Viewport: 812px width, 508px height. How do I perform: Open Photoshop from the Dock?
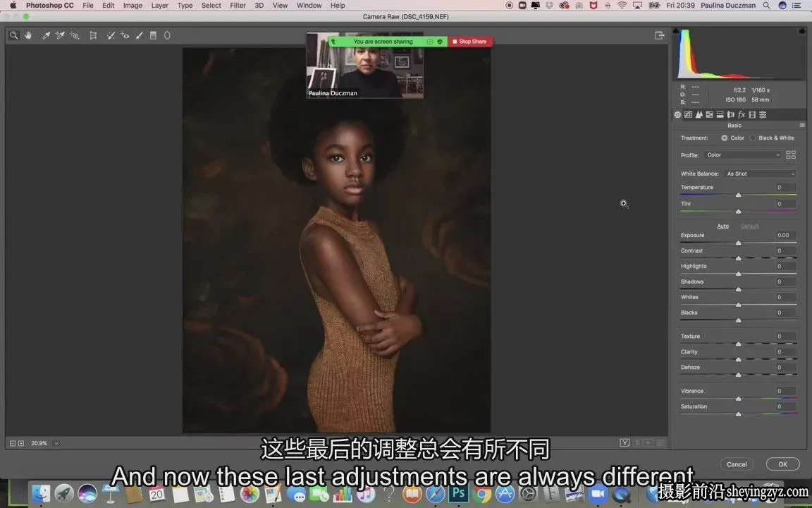tap(458, 493)
